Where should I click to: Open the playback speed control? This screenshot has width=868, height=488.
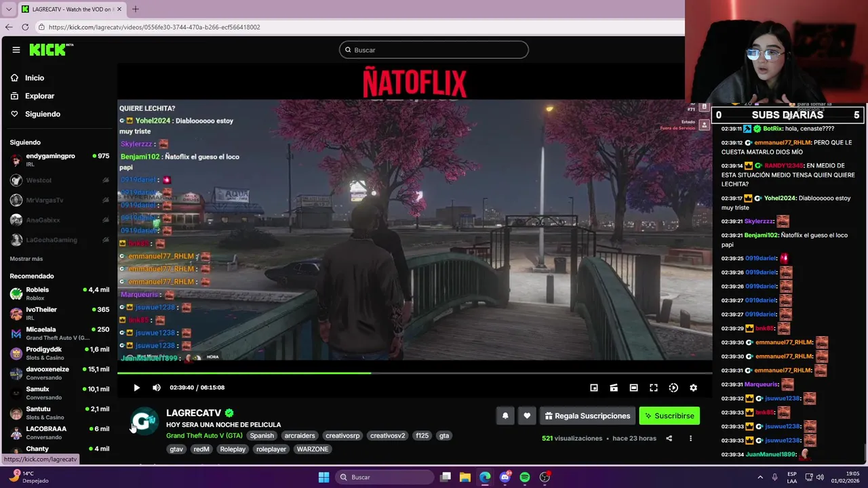tap(673, 388)
